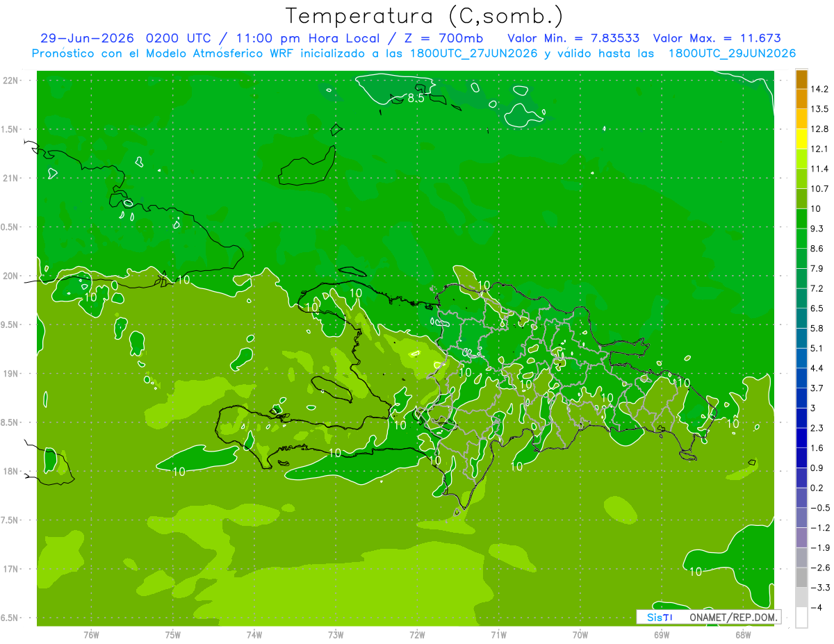834x644 pixels.
Task: Click the '17N' latitude label
Action: tap(11, 569)
